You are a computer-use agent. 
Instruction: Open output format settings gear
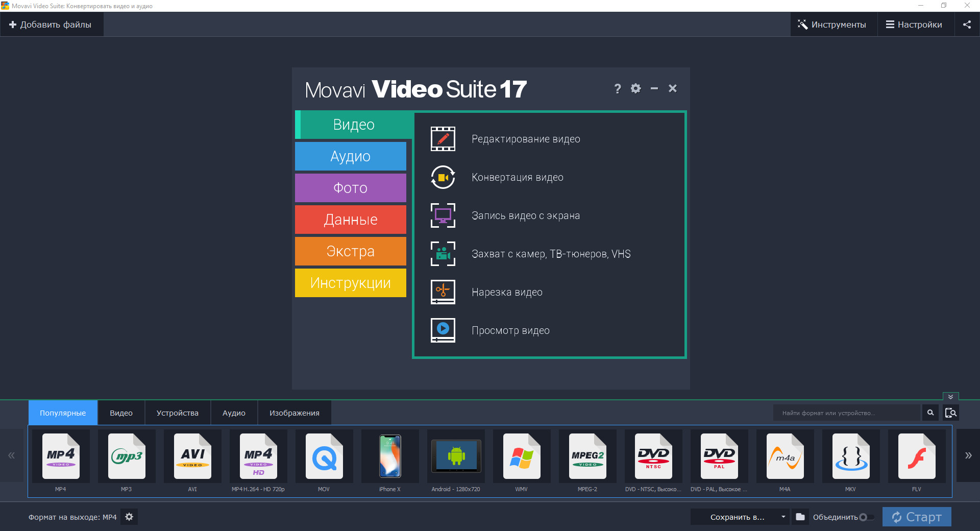click(129, 517)
